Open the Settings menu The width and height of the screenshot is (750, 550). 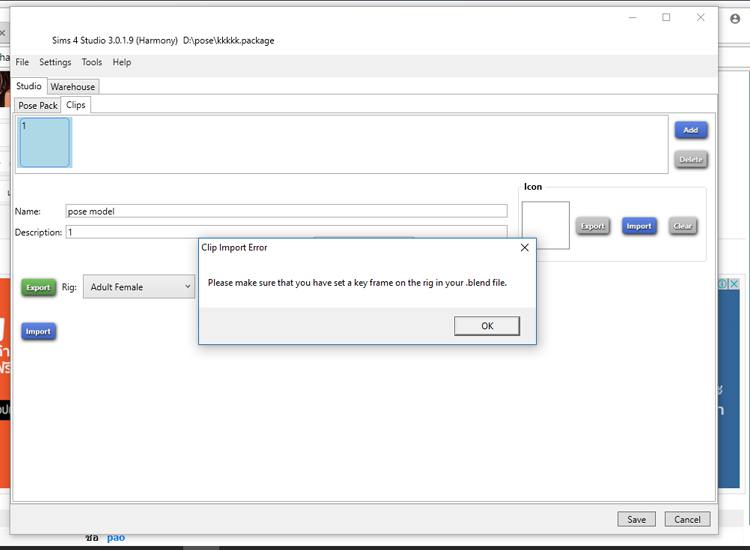(x=55, y=62)
